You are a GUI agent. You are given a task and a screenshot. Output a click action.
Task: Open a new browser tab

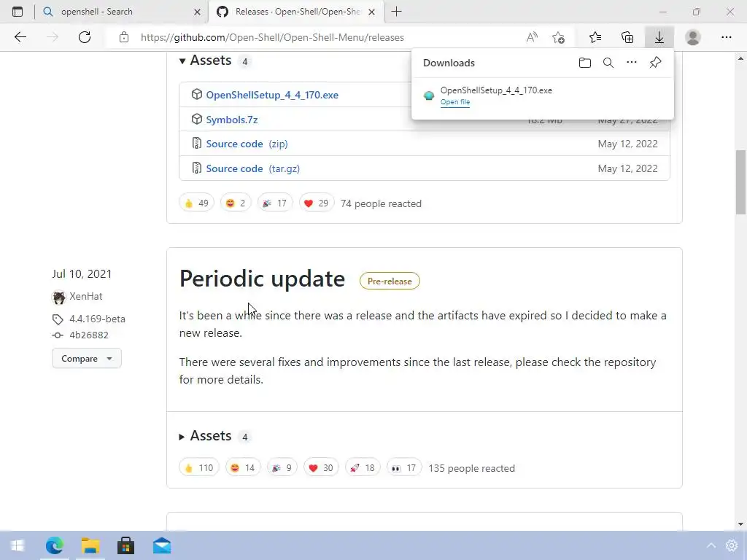coord(396,12)
